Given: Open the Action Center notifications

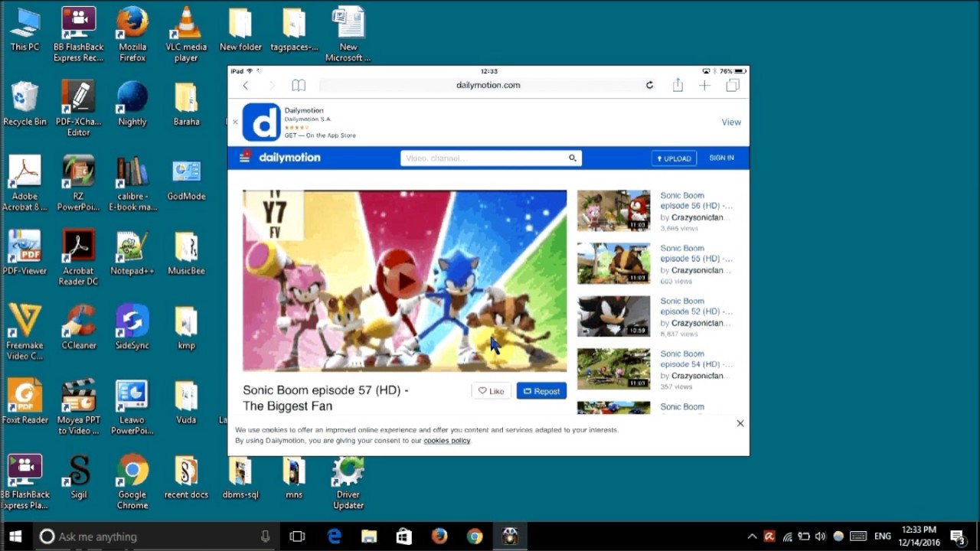Looking at the screenshot, I should coord(957,536).
